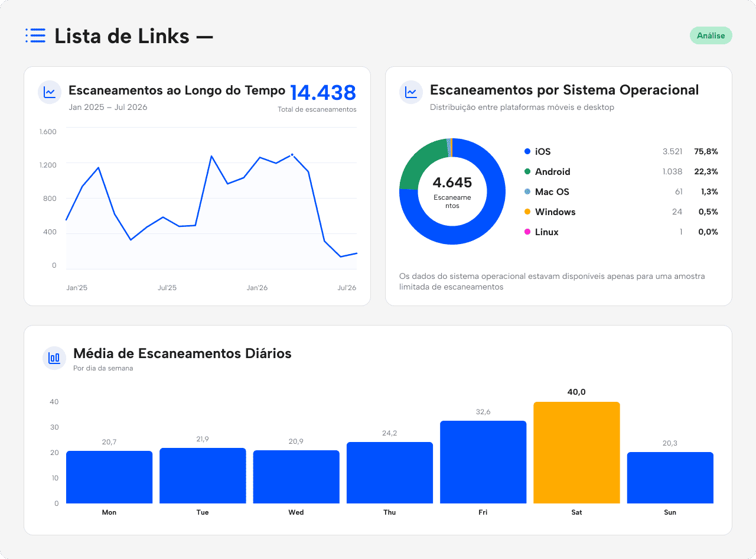Click the iOS blue legend dot

point(527,151)
